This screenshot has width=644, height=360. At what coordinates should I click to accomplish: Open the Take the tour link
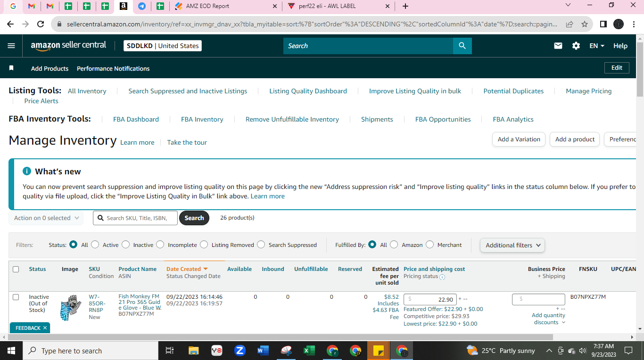click(187, 142)
